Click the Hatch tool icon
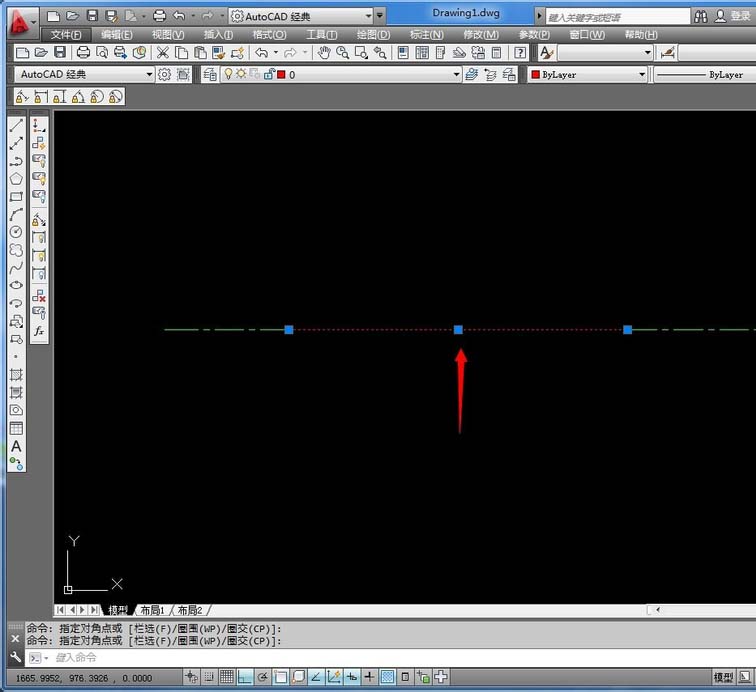756x692 pixels. coord(16,375)
